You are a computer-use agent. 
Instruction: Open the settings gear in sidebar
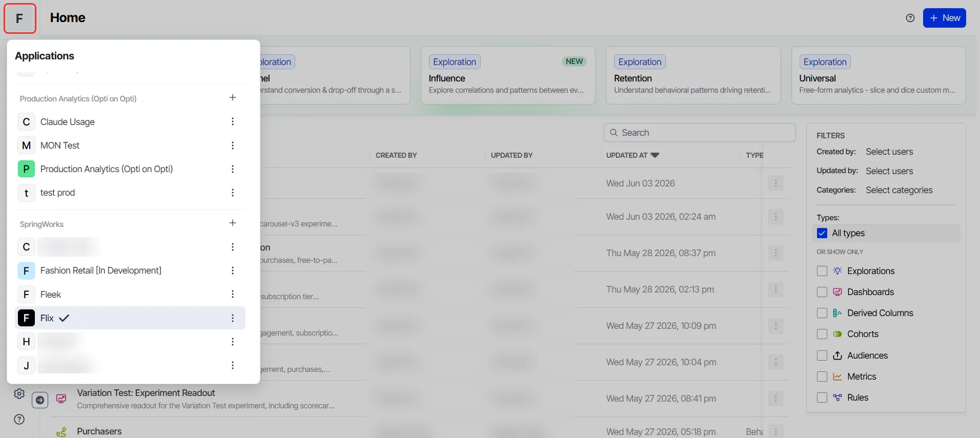click(19, 393)
